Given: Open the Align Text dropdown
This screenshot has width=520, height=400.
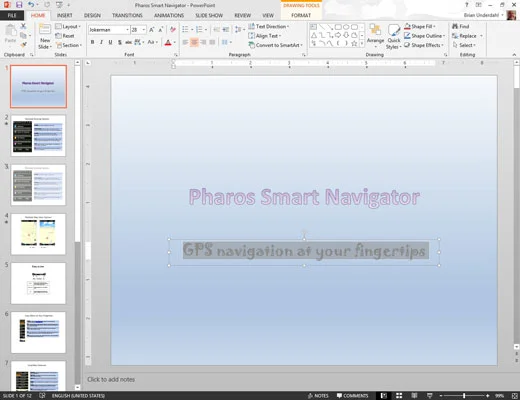Looking at the screenshot, I should pyautogui.click(x=265, y=36).
